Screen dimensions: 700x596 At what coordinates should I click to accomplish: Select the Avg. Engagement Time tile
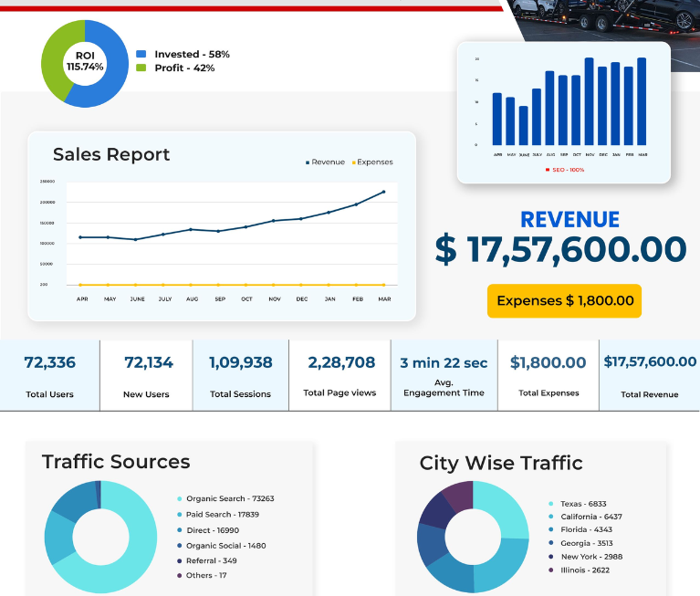pyautogui.click(x=444, y=375)
